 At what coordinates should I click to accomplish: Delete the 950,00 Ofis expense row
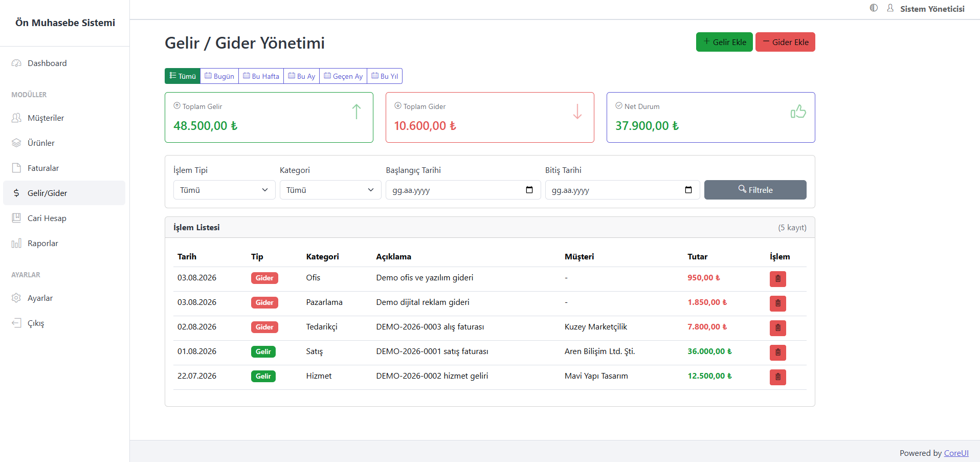[x=777, y=279]
